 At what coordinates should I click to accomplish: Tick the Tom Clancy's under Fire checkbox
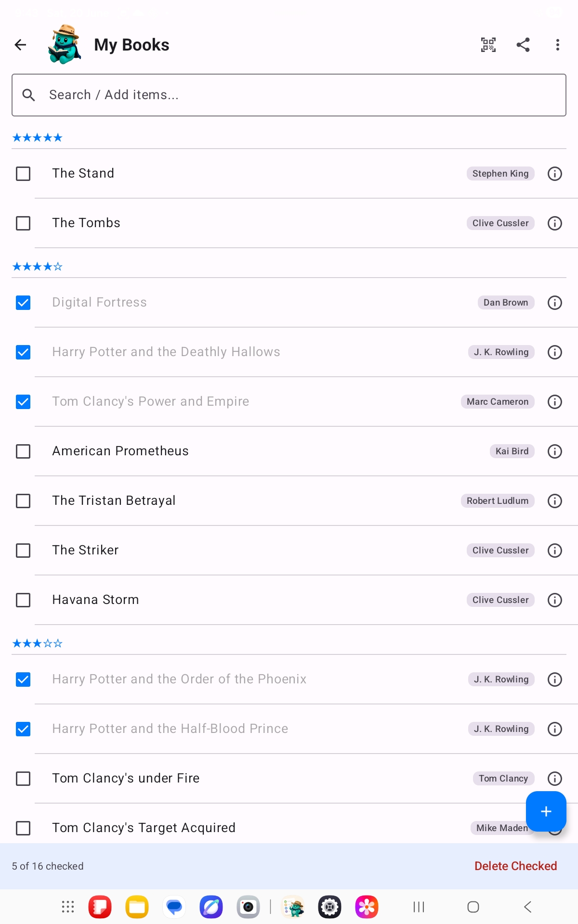(23, 779)
